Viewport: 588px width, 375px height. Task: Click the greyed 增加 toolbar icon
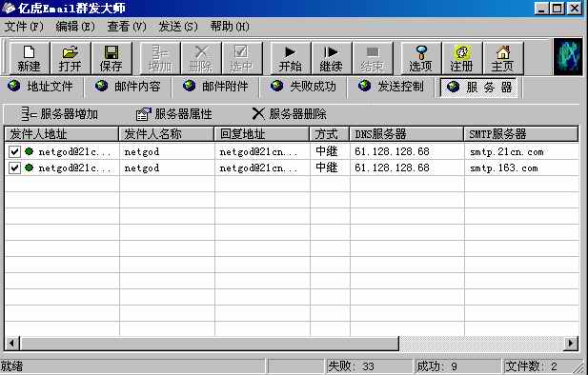(x=160, y=58)
